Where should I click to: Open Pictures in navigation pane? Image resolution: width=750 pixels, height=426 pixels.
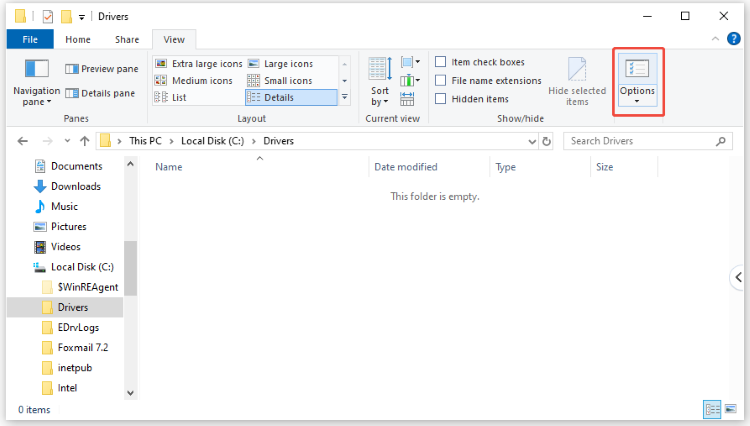coord(60,227)
